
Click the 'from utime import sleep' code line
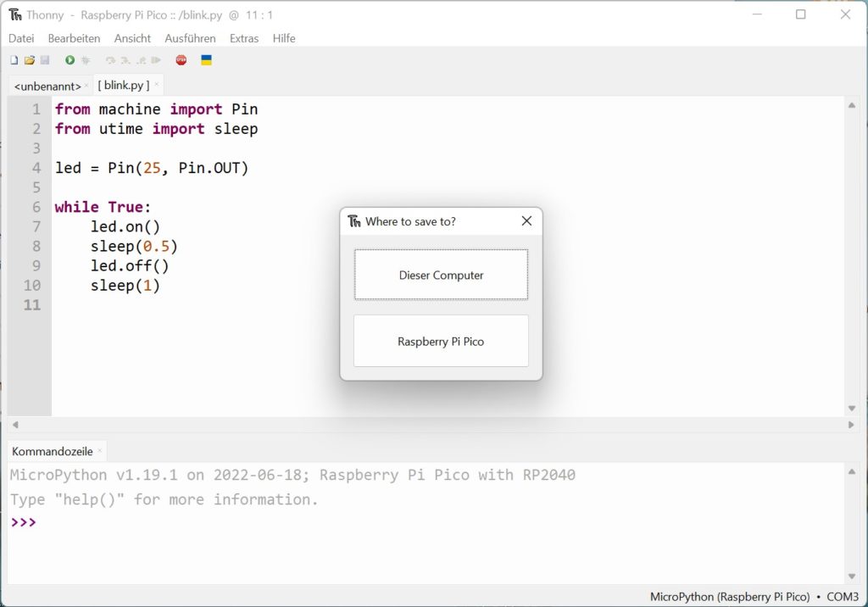pos(156,129)
